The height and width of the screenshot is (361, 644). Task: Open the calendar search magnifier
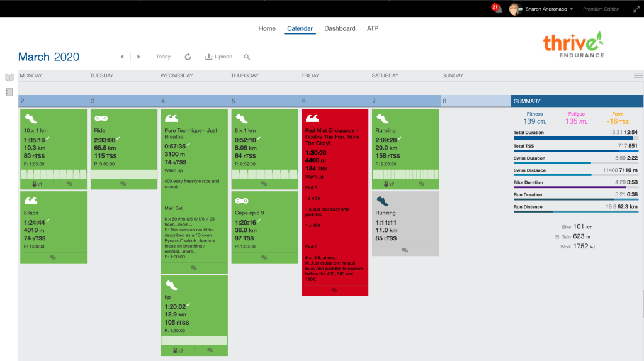(x=247, y=57)
